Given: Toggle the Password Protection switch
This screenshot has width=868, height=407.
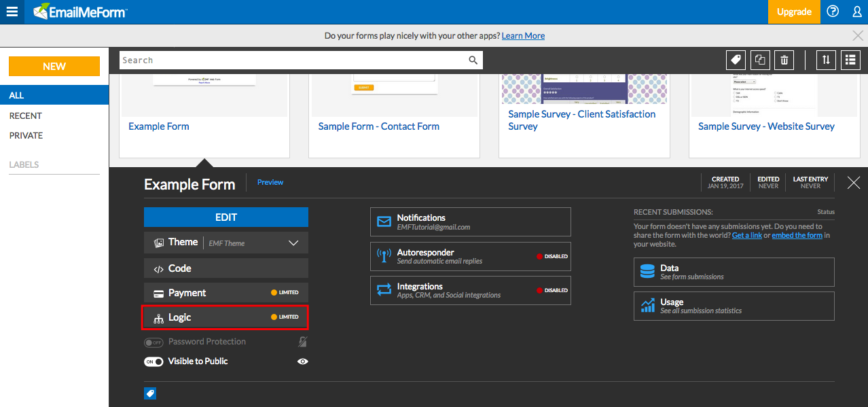Looking at the screenshot, I should 153,342.
